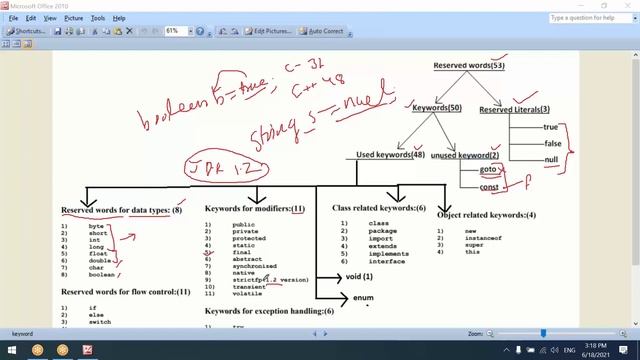The width and height of the screenshot is (640, 360).
Task: Click the 'synchronized' keyword text
Action: point(255,266)
